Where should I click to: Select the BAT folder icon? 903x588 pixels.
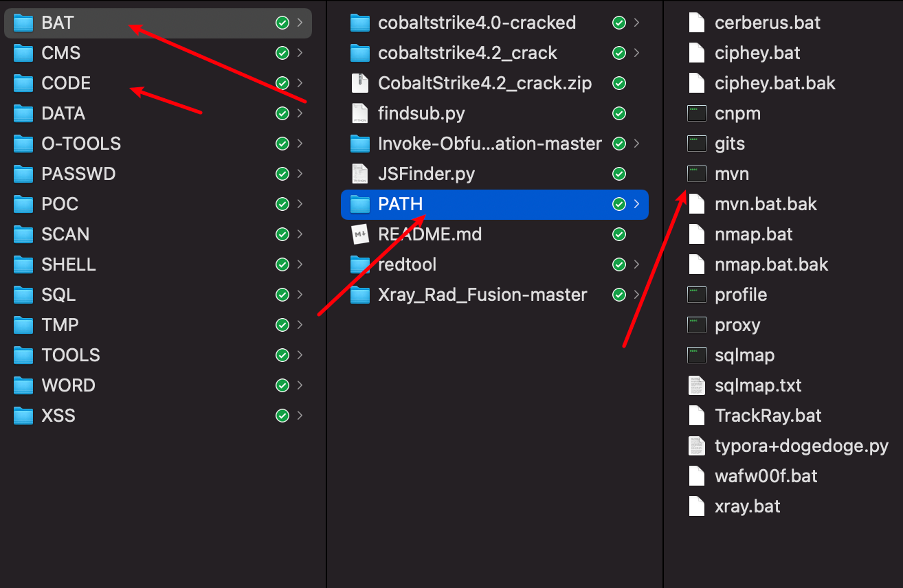pos(23,23)
